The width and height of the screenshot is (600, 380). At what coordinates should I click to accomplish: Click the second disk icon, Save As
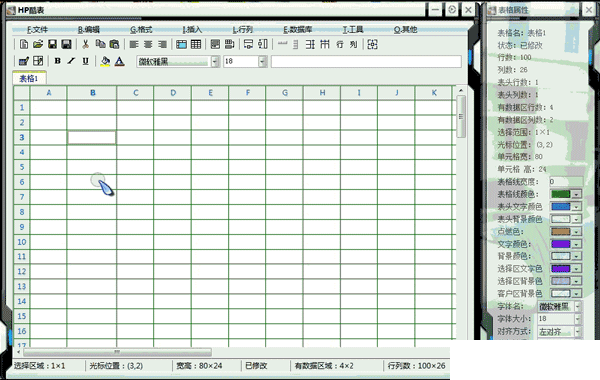[67, 44]
